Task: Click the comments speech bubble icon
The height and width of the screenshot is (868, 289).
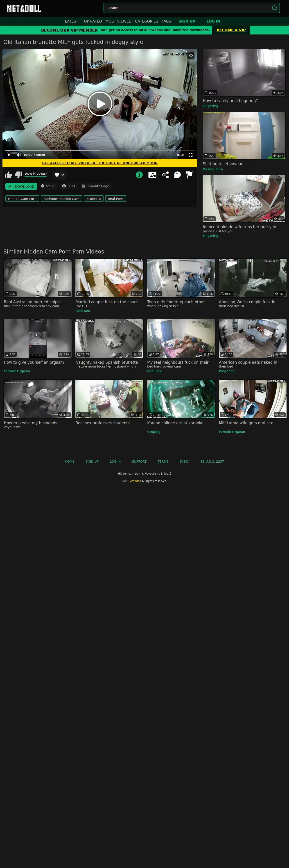Action: [177, 175]
